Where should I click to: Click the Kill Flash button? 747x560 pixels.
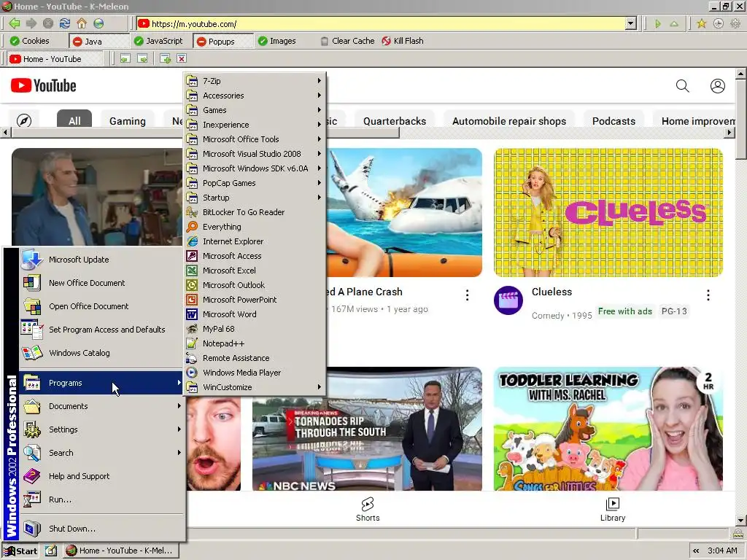[403, 41]
